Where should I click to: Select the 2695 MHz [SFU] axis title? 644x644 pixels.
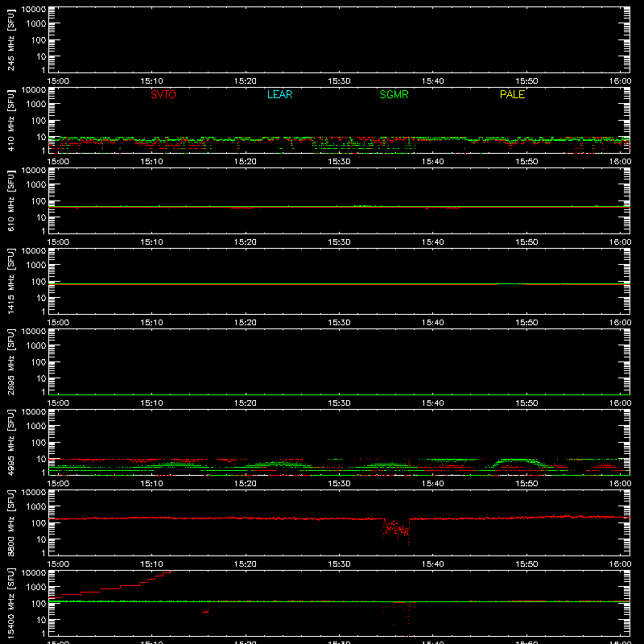coord(11,361)
